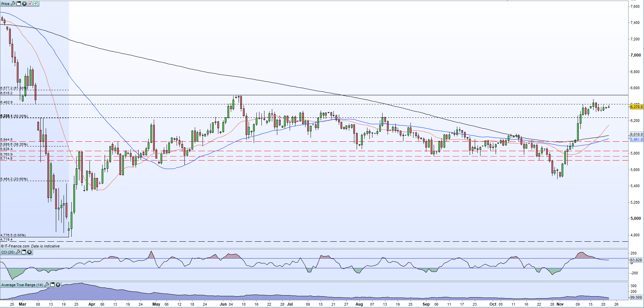Image resolution: width=644 pixels, height=308 pixels.
Task: Click the 5,000 price axis label
Action: tap(635, 218)
